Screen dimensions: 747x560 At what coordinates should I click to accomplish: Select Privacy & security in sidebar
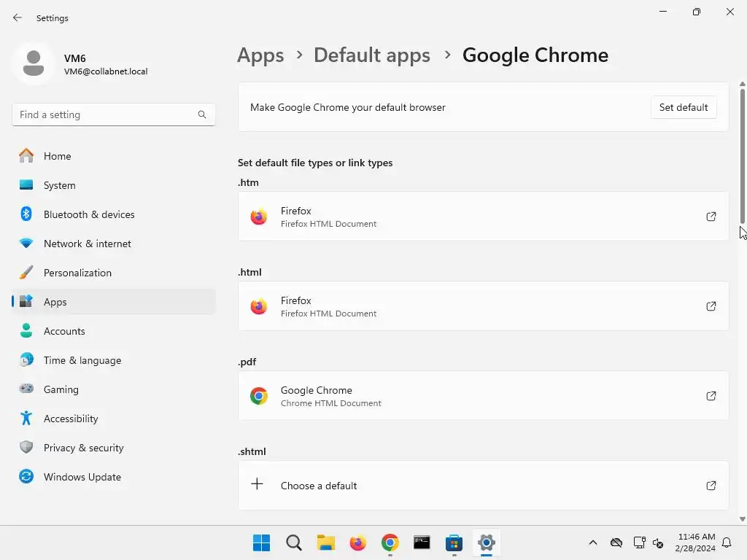pyautogui.click(x=83, y=448)
